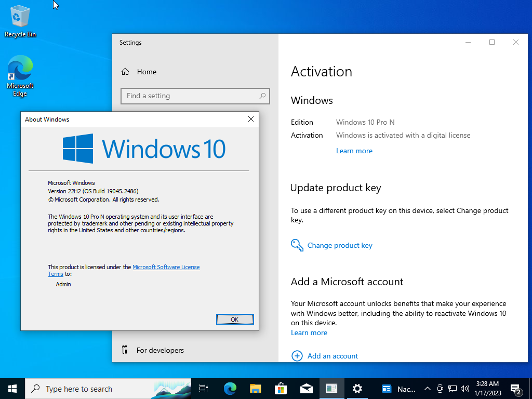Open the volume control tray icon
Image resolution: width=532 pixels, height=399 pixels.
[x=465, y=389]
